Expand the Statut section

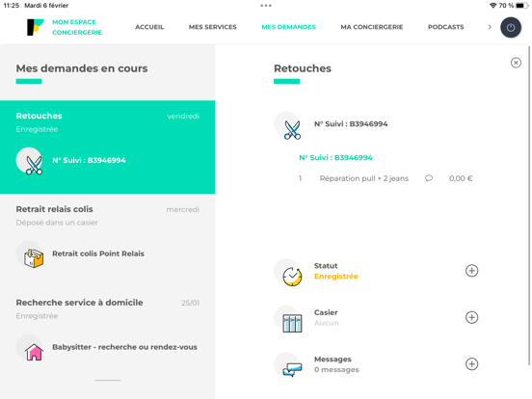(471, 271)
